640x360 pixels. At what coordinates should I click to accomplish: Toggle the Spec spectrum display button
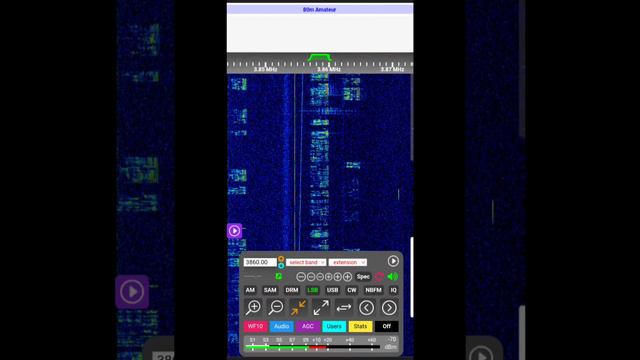click(363, 277)
